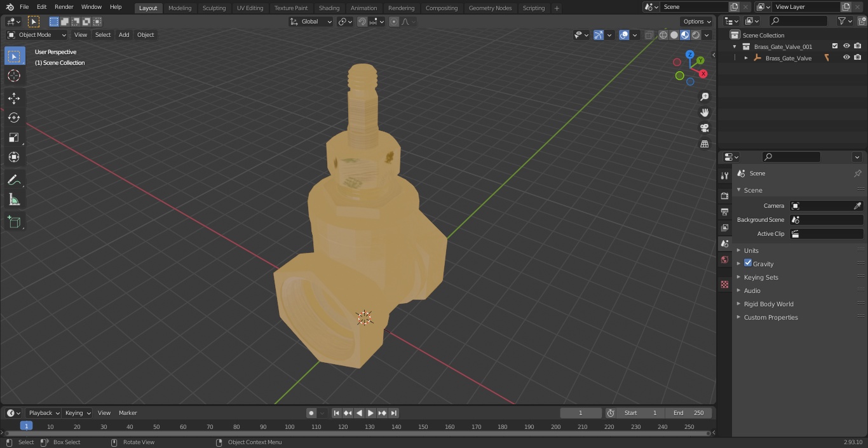Enable the Gravity checkbox

pos(748,263)
